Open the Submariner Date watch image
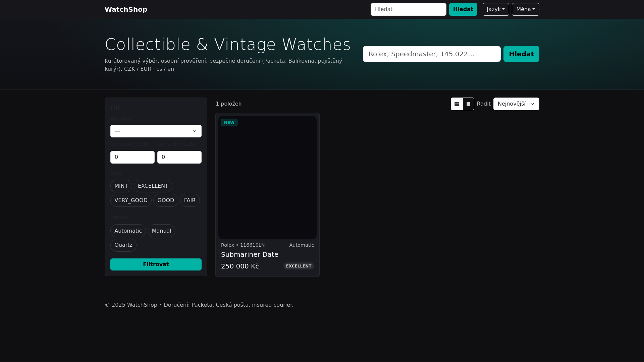This screenshot has width=644, height=362. 267,177
